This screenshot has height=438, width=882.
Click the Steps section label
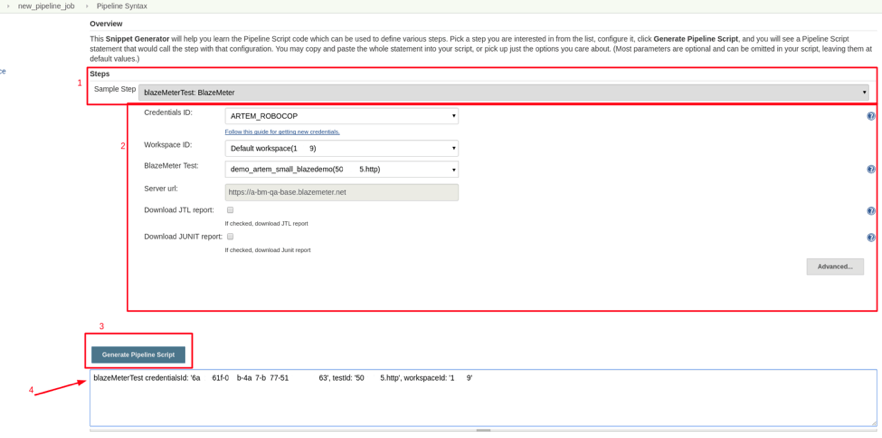point(100,74)
